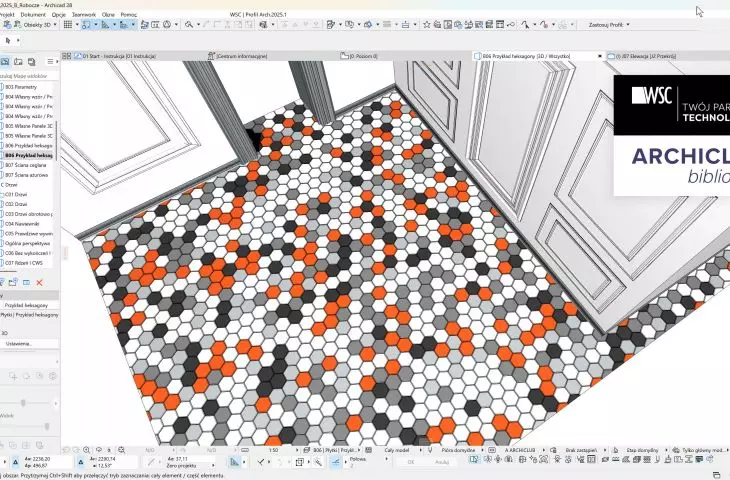Adjust the lower Widok slider handle
730x480 pixels.
point(47,426)
